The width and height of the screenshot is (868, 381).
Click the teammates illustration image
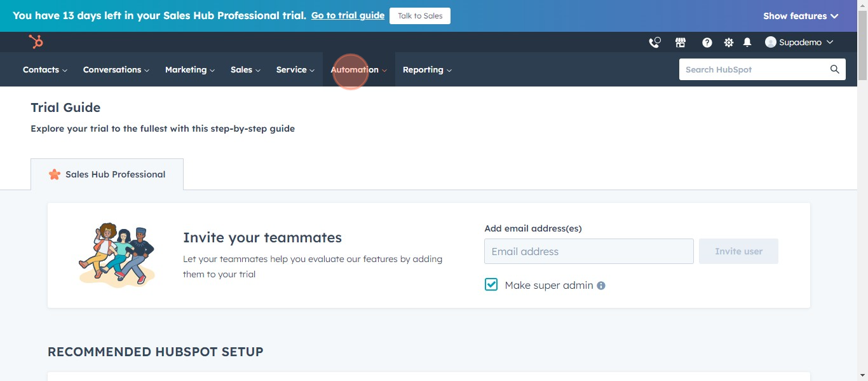(116, 254)
